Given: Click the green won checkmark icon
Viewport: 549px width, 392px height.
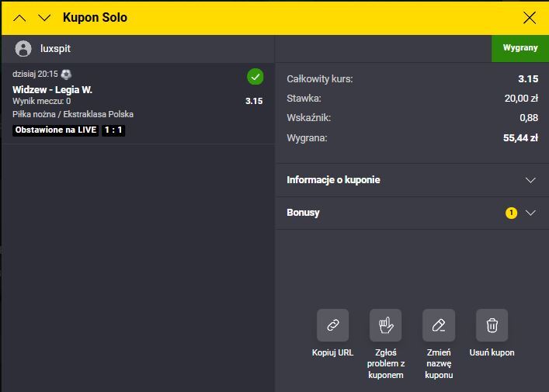Looking at the screenshot, I should pyautogui.click(x=255, y=77).
